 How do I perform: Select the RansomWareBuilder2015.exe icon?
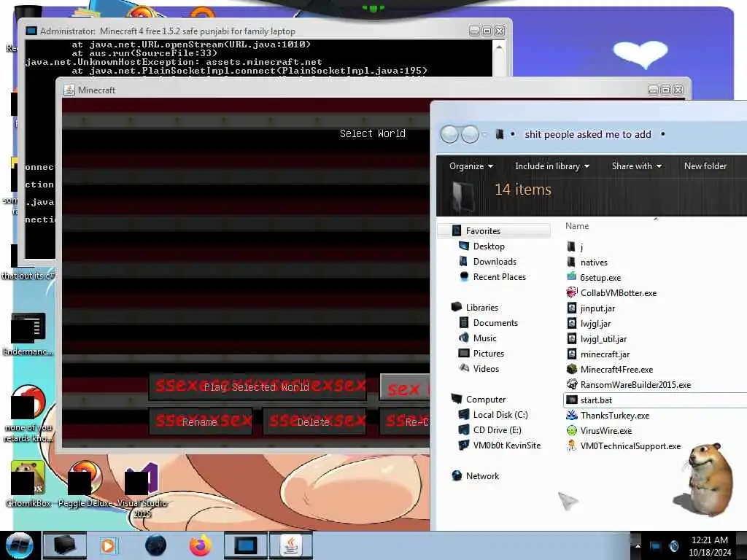tap(571, 384)
